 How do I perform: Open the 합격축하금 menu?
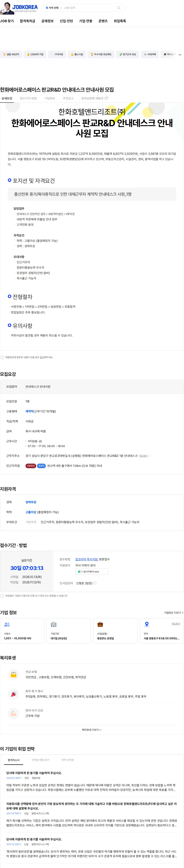click(27, 21)
